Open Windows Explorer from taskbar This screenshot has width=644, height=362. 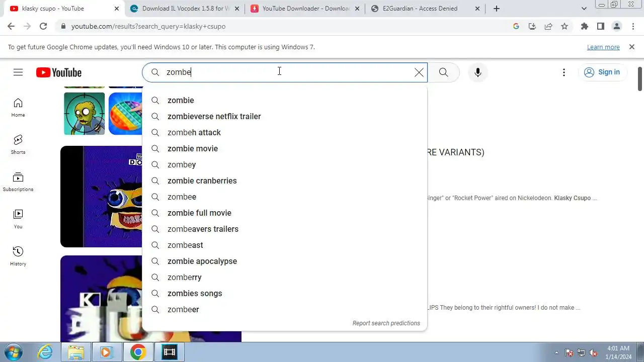[x=76, y=352]
